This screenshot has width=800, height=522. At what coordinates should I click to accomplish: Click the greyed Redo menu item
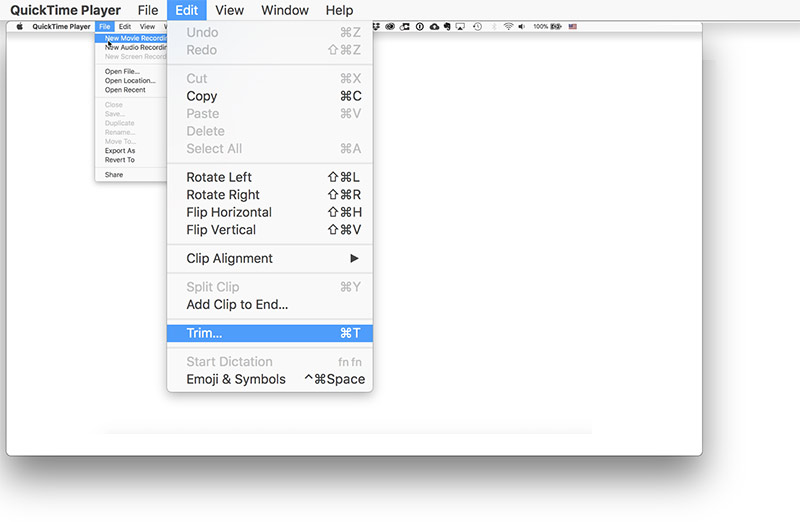point(270,50)
